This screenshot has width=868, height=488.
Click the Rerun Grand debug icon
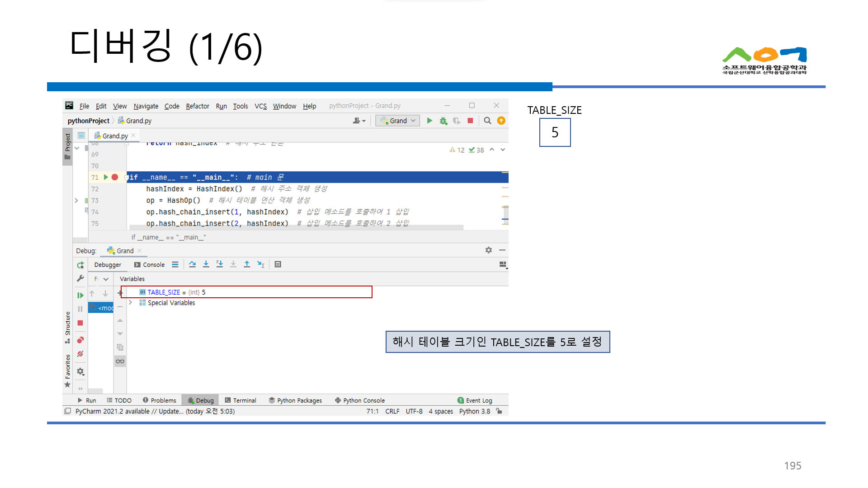[x=80, y=265]
